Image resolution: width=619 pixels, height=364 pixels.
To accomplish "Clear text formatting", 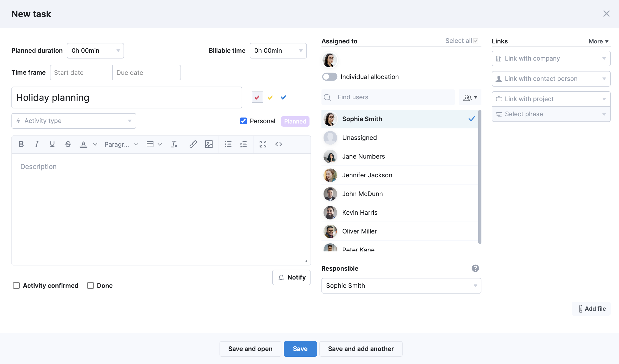I will (174, 144).
